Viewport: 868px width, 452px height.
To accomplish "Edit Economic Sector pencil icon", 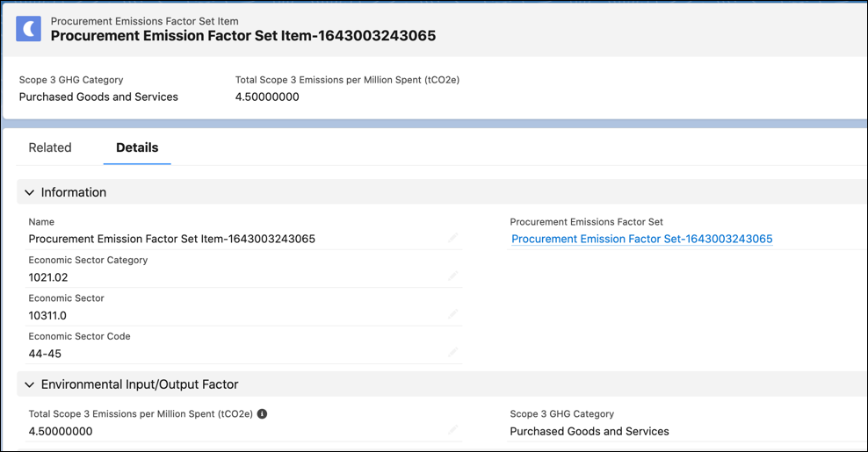I will [452, 314].
